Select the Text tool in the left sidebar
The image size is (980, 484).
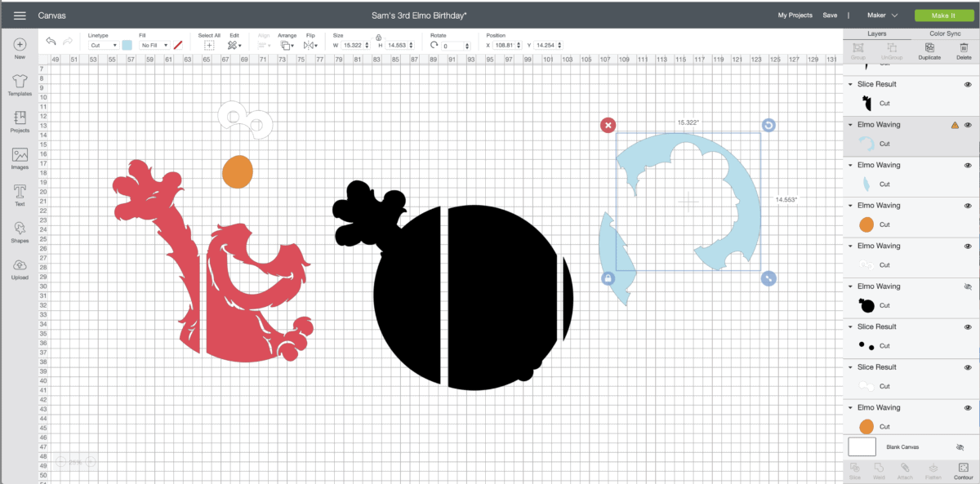point(18,193)
